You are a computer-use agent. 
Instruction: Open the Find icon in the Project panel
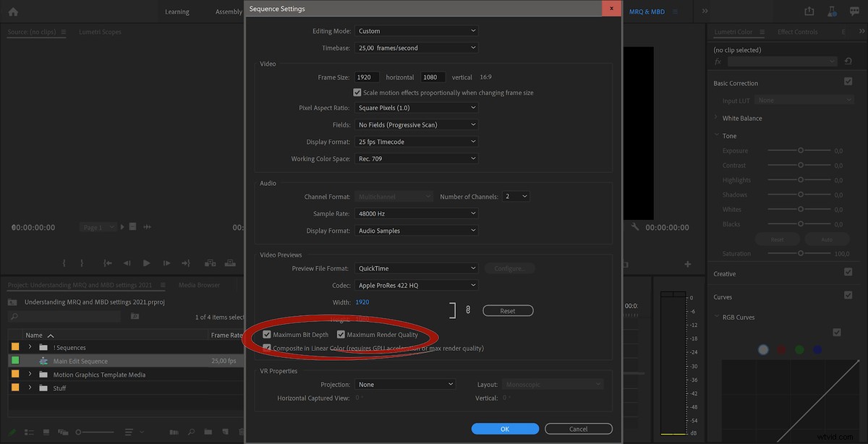191,432
